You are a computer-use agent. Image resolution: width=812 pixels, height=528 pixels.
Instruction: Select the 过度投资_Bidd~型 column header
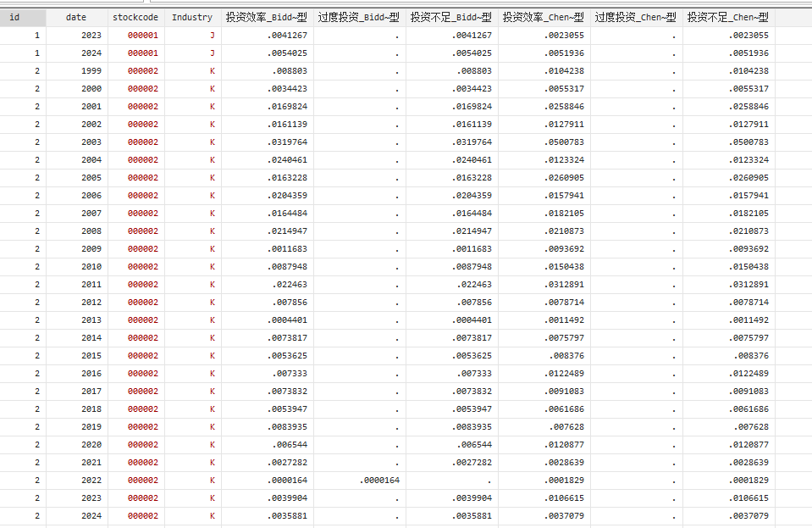point(359,18)
